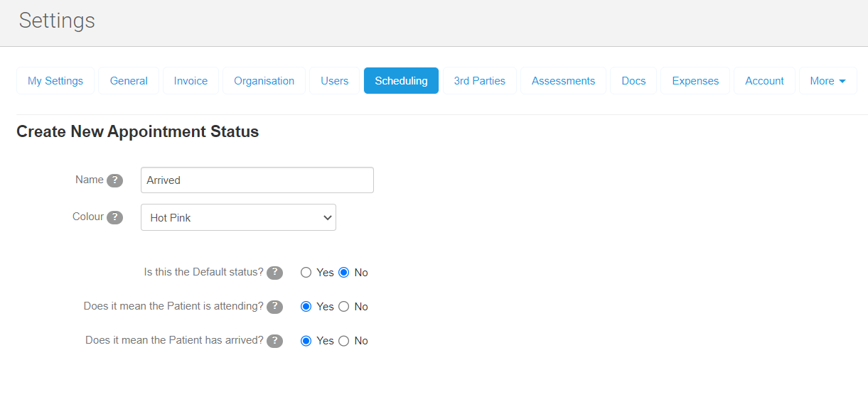Switch to the Assessments tab
868x409 pixels.
(563, 81)
